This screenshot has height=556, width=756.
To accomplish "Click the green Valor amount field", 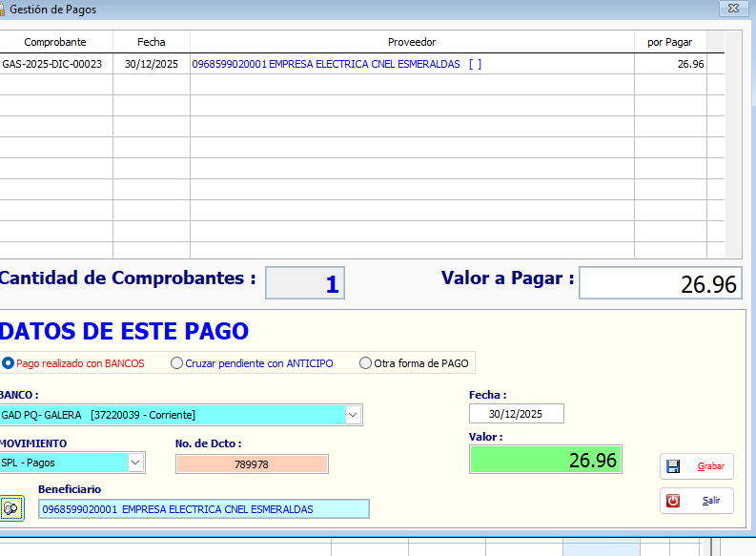I will [x=545, y=461].
